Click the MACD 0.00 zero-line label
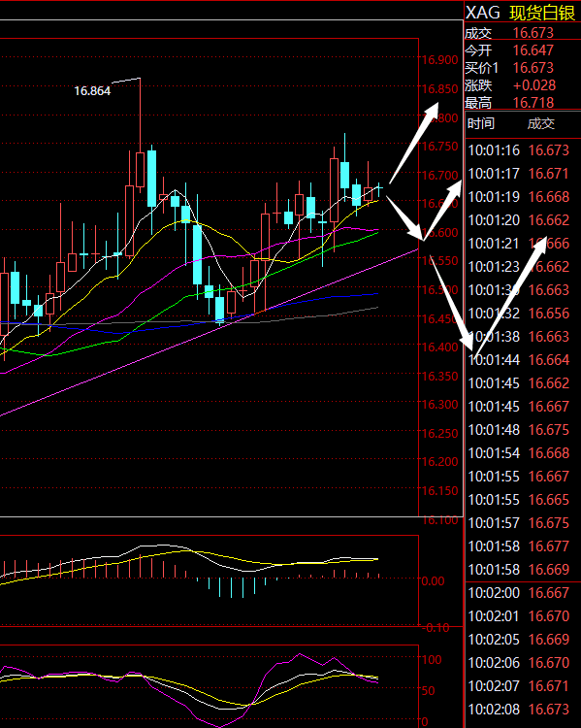Screen dimensions: 581x728 [x=432, y=580]
